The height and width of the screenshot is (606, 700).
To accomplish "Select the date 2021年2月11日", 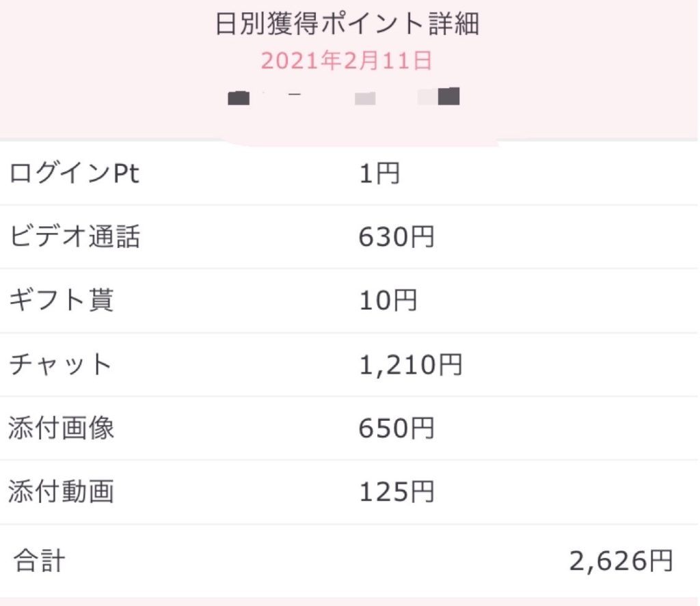I will click(x=346, y=61).
